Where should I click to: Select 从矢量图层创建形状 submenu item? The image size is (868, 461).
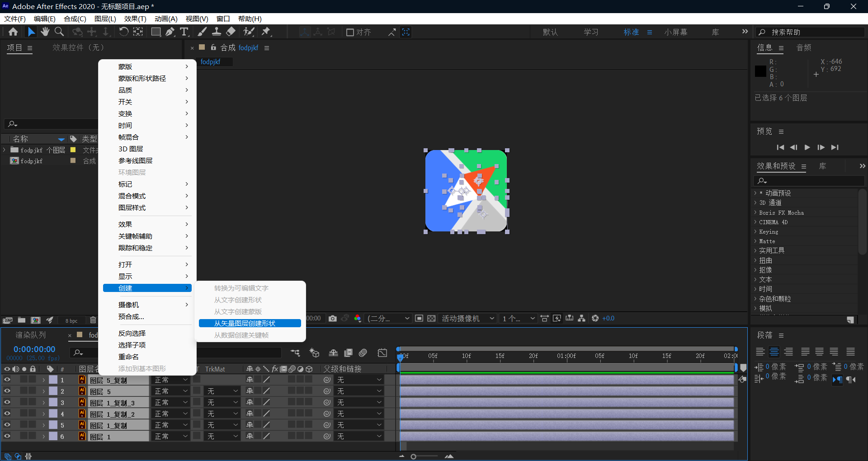pyautogui.click(x=250, y=323)
